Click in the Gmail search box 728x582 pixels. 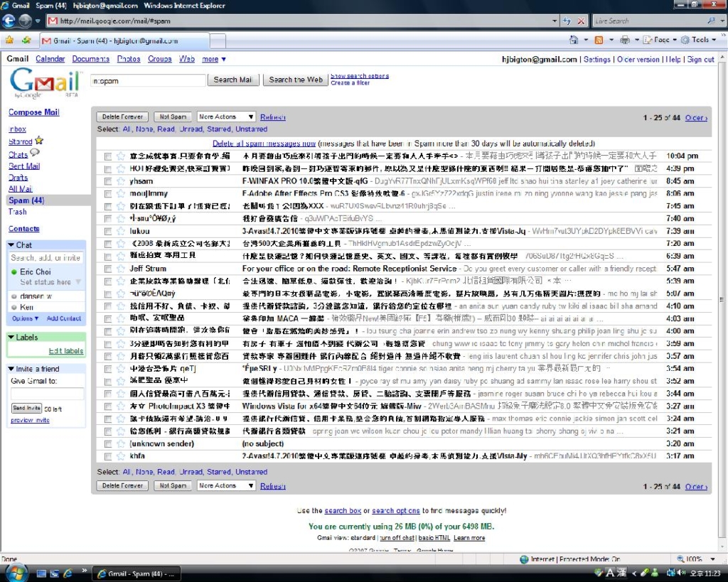[148, 81]
